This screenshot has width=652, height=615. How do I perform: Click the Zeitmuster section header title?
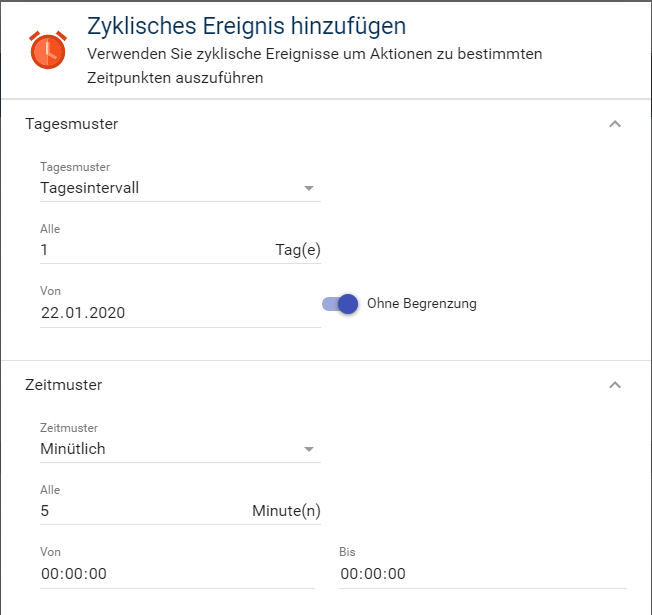pos(63,385)
